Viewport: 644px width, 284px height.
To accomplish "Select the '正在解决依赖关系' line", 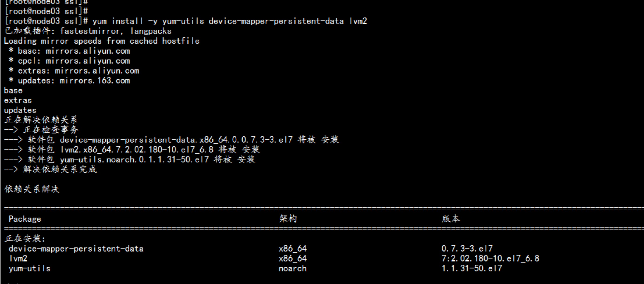I will pyautogui.click(x=41, y=120).
